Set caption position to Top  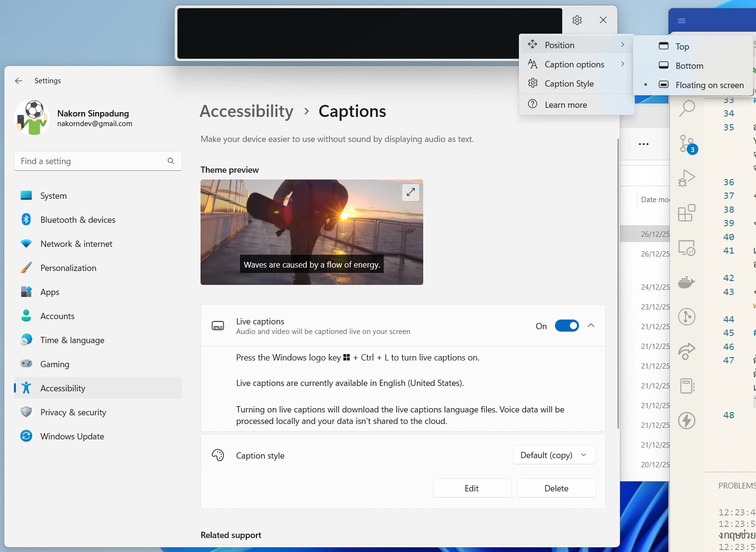tap(693, 46)
